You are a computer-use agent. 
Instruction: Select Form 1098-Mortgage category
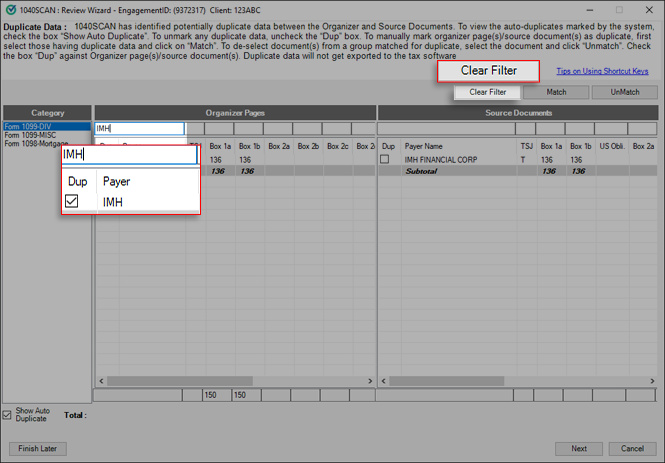(36, 144)
